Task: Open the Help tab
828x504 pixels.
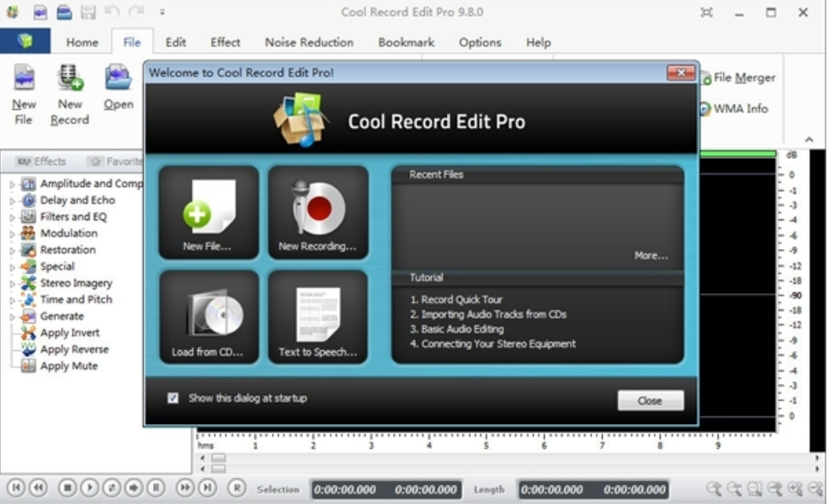Action: (538, 42)
